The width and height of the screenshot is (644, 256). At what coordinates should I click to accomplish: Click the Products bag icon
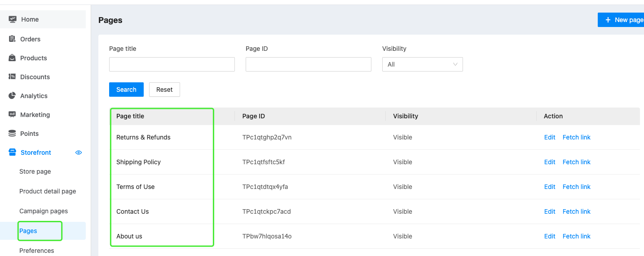[x=13, y=58]
